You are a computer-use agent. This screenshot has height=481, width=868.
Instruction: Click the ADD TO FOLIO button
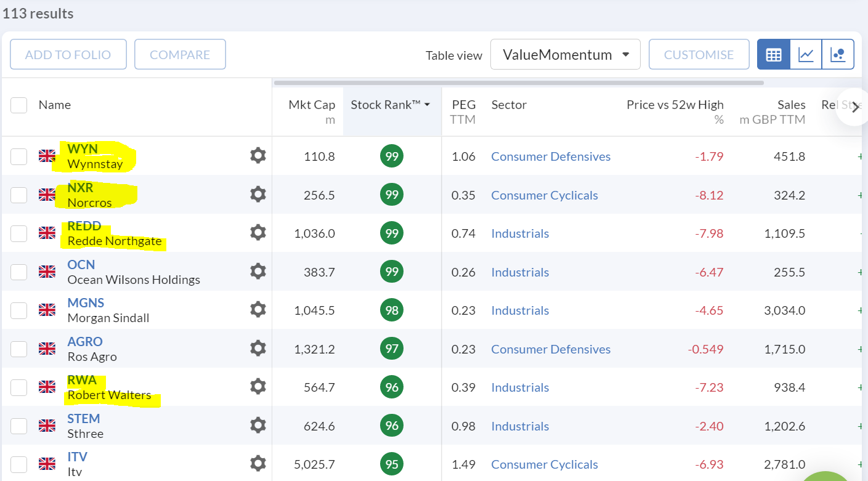[x=68, y=54]
